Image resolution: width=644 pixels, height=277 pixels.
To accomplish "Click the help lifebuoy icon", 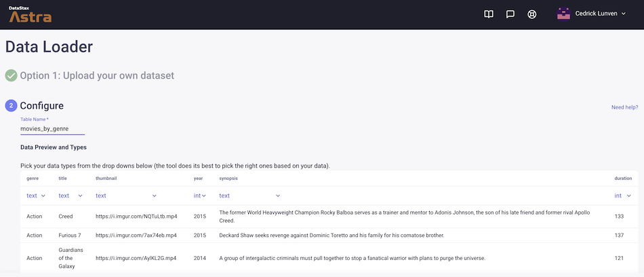I will pos(532,14).
